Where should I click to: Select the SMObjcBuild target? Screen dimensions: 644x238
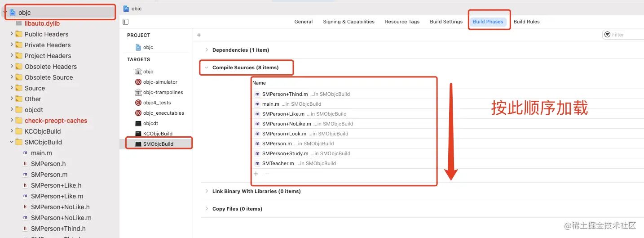(158, 144)
